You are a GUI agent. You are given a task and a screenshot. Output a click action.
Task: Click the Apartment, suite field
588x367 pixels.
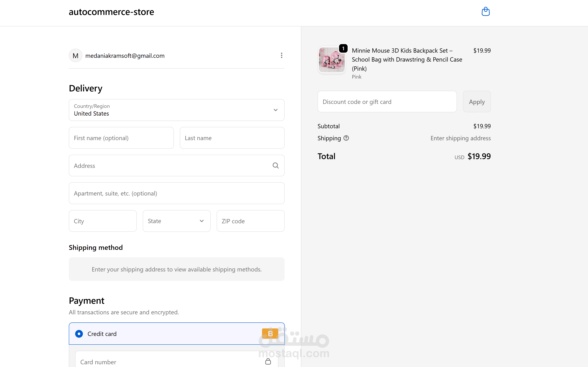pos(177,193)
